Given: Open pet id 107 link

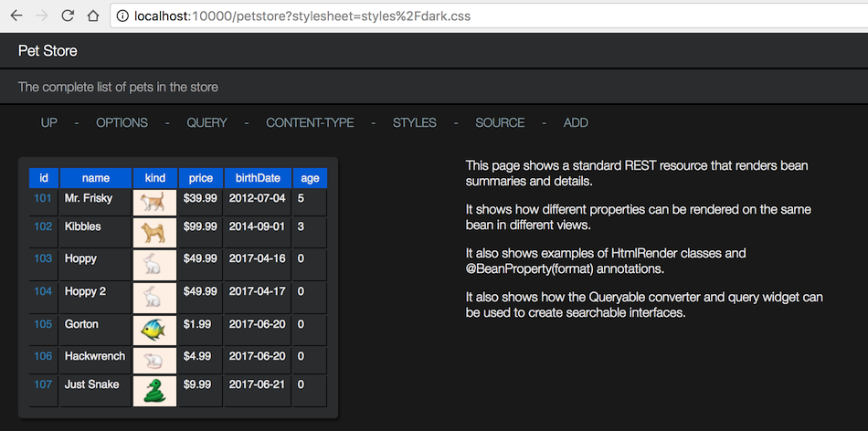Looking at the screenshot, I should pyautogui.click(x=43, y=384).
